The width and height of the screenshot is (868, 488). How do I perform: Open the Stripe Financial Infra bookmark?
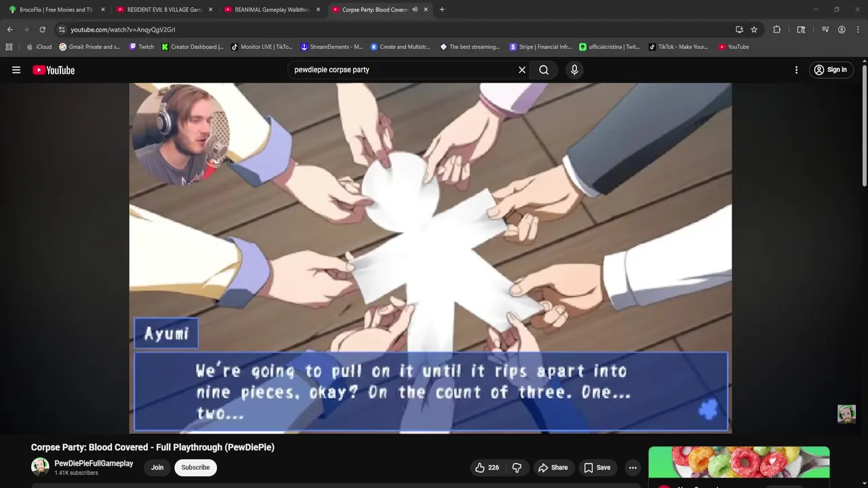540,47
